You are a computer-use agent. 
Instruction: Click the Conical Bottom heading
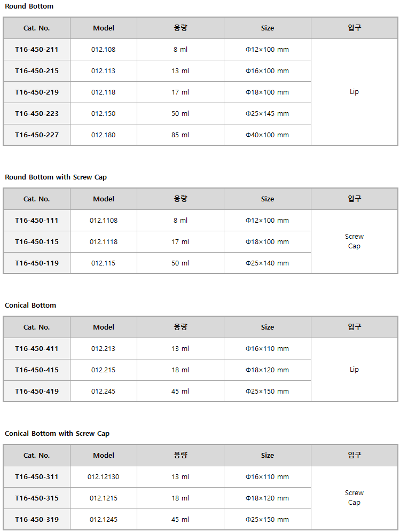(30, 306)
